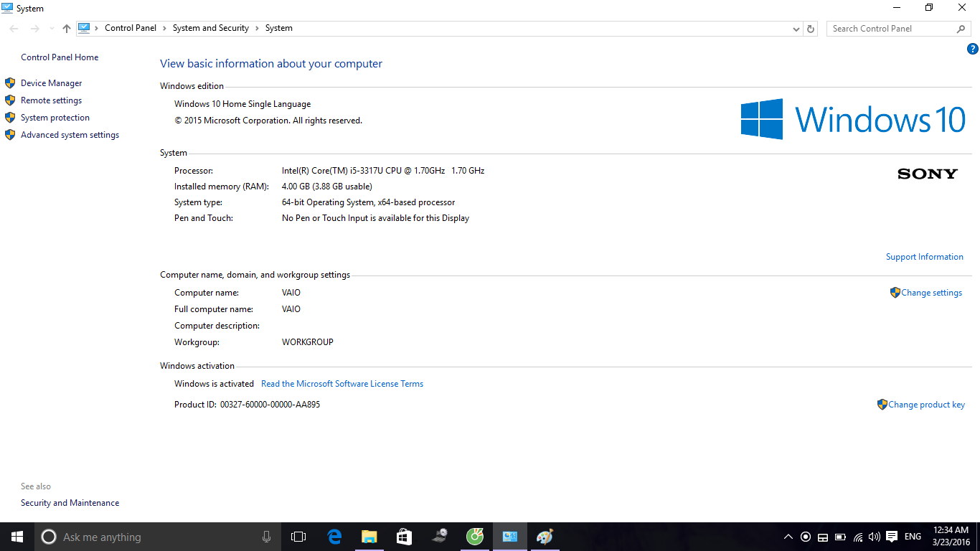Screen dimensions: 980x551
Task: Open Advanced system settings
Action: (70, 135)
